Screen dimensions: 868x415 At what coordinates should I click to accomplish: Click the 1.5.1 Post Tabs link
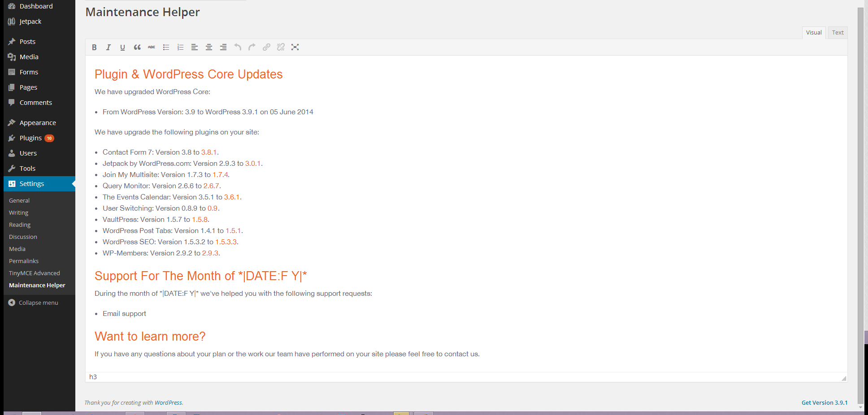point(233,231)
